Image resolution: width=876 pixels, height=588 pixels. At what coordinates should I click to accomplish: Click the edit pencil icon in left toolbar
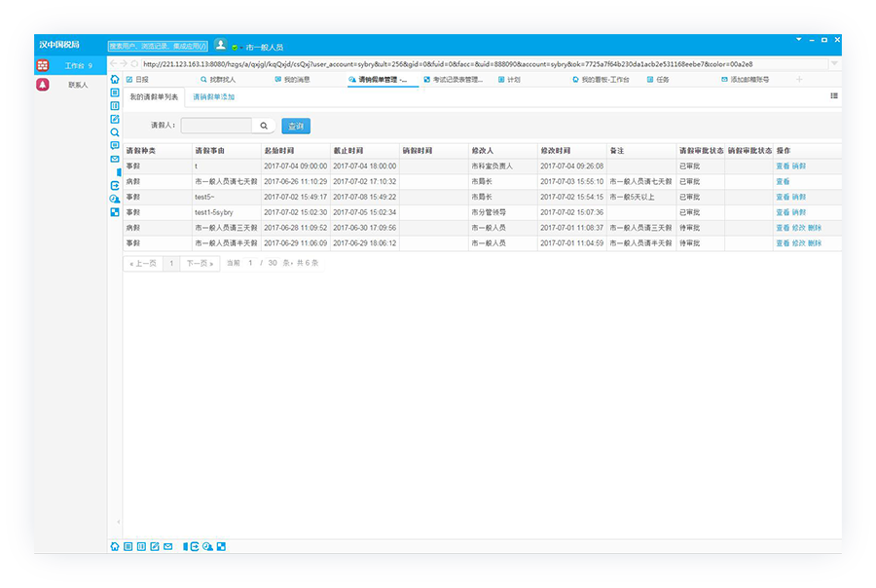click(x=115, y=119)
